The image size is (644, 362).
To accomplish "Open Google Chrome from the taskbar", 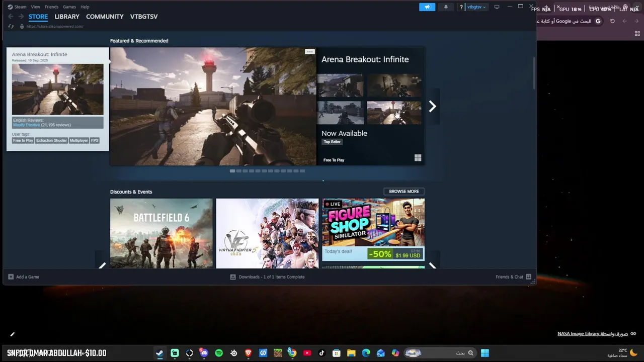I will point(292,353).
